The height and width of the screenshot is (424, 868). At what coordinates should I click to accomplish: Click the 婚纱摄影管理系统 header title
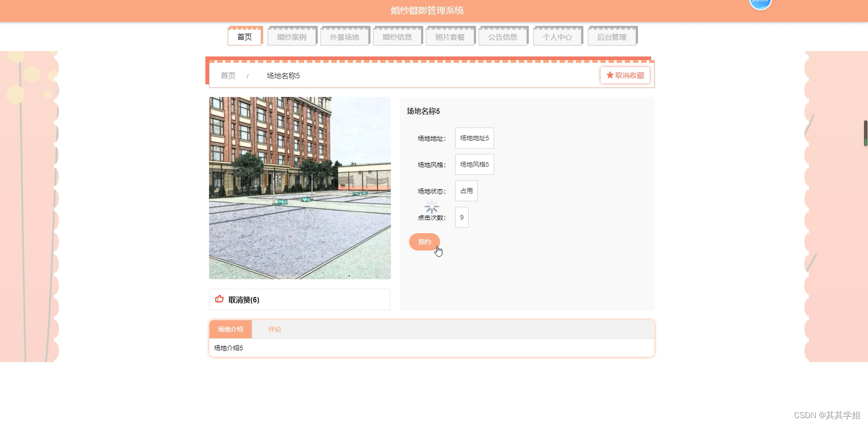(427, 10)
